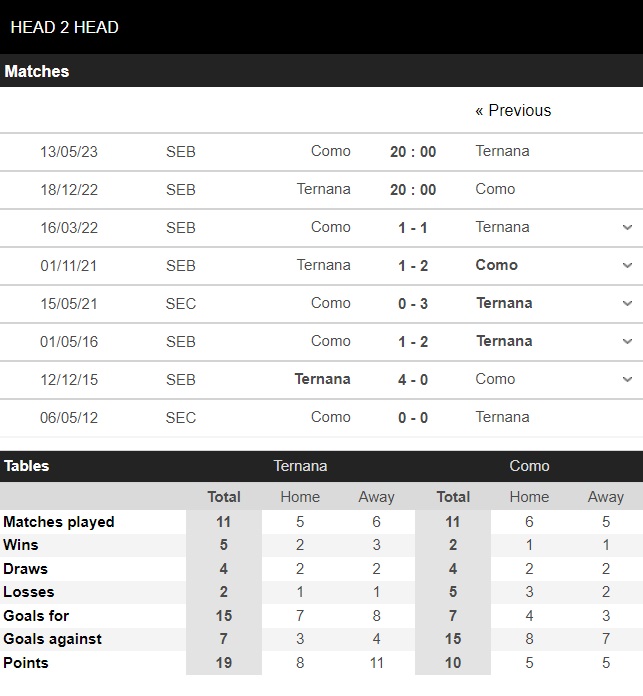
Task: Click the bold Como winner on 01/11/21
Action: click(x=497, y=265)
